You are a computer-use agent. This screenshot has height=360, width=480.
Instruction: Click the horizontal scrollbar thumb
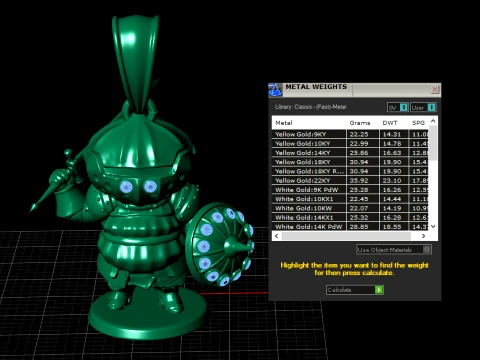click(346, 236)
